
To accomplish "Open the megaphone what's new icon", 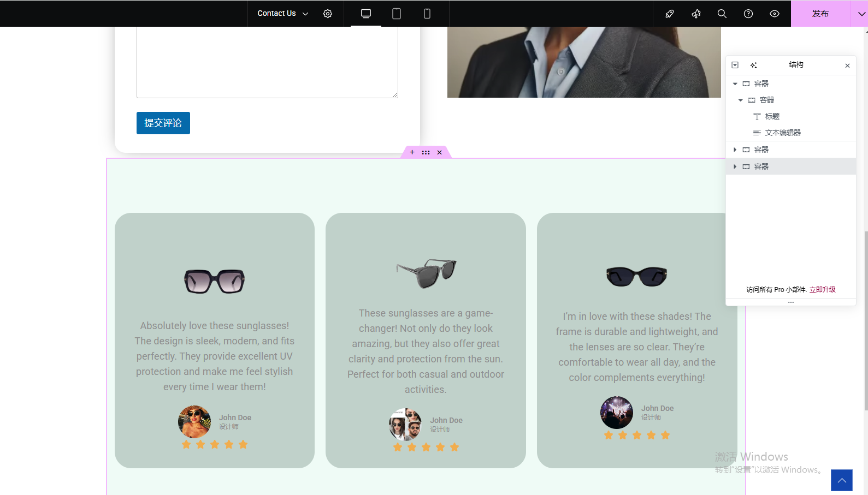I will (696, 14).
